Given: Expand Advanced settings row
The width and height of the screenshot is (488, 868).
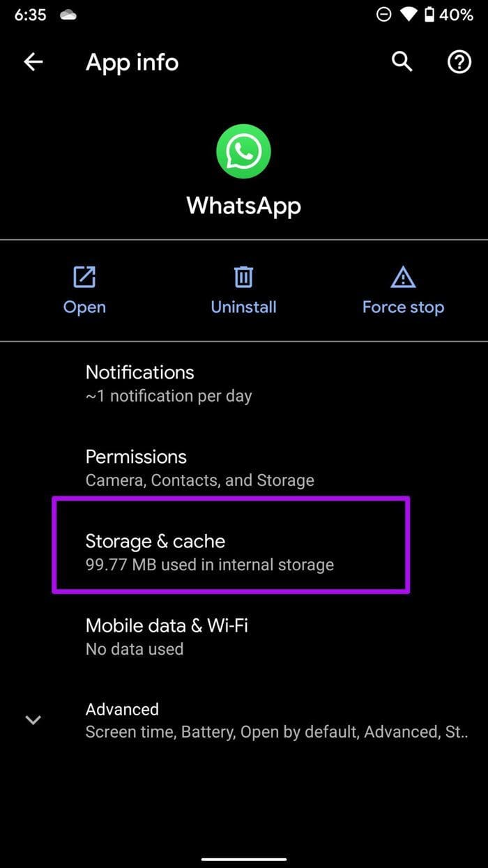Looking at the screenshot, I should click(x=244, y=720).
